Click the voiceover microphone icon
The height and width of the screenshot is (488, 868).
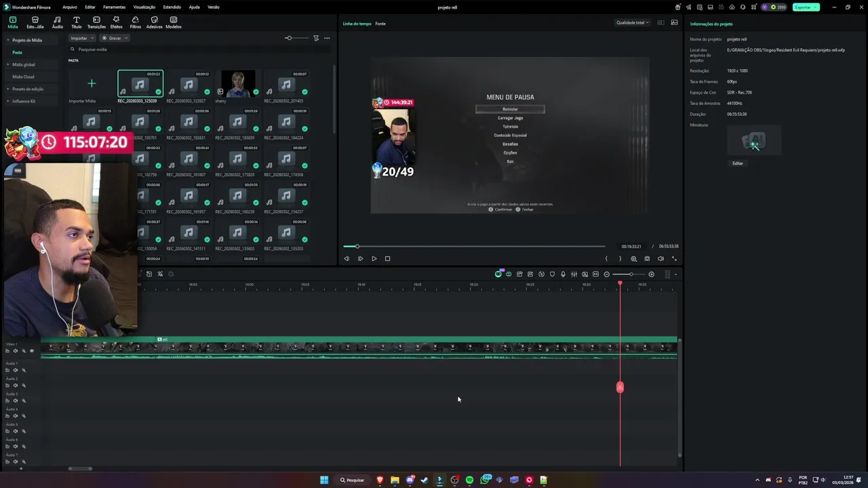[563, 274]
